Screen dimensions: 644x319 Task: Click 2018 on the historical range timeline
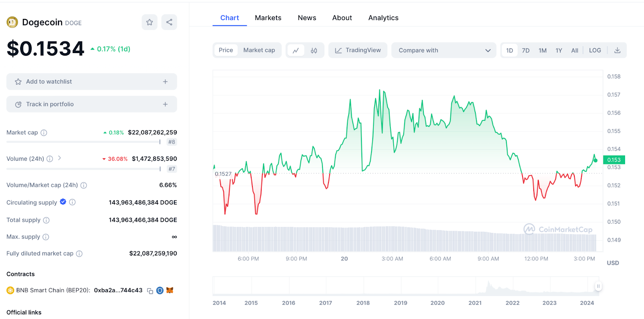coord(363,303)
